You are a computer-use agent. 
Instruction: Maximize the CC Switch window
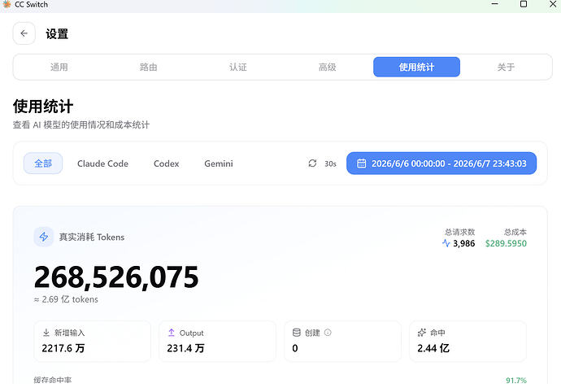524,4
